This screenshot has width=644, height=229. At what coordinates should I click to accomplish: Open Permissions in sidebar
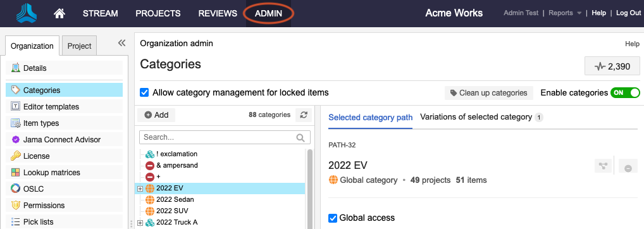64,205
